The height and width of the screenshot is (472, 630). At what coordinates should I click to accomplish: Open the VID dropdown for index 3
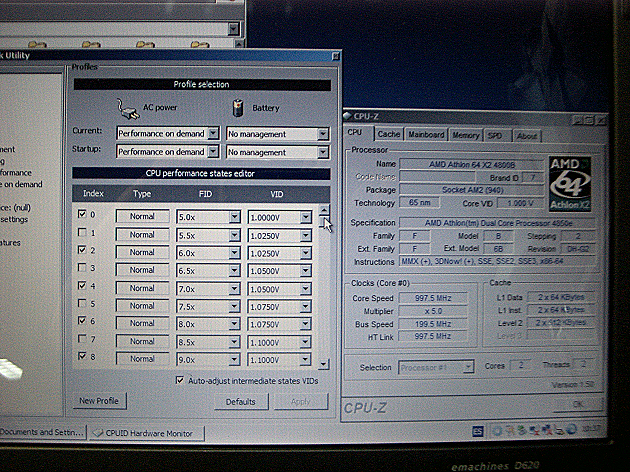coord(306,271)
